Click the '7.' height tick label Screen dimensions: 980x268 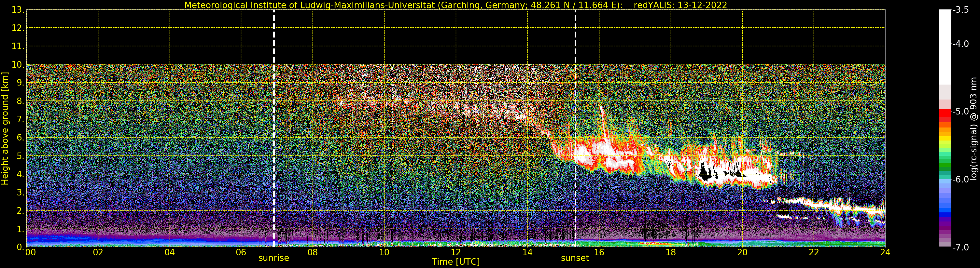coord(20,119)
